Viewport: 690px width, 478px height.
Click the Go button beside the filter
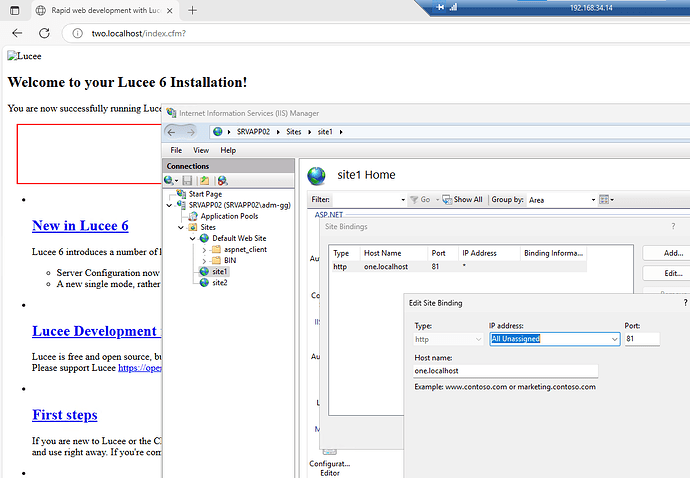(x=421, y=200)
